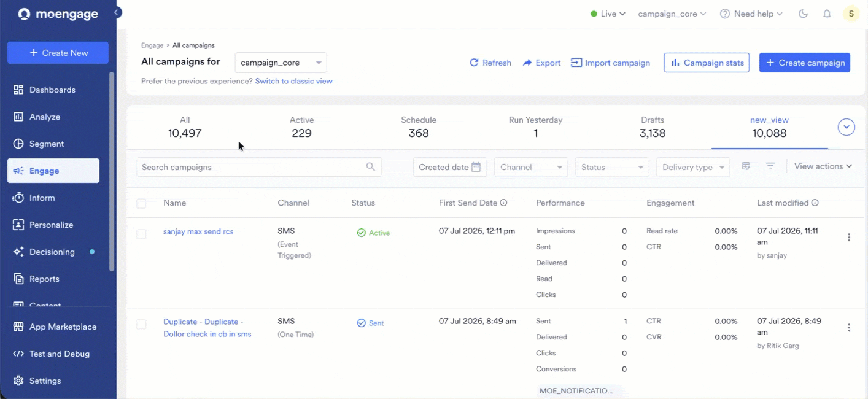Click the Name column header
Image resolution: width=868 pixels, height=399 pixels.
click(x=174, y=203)
